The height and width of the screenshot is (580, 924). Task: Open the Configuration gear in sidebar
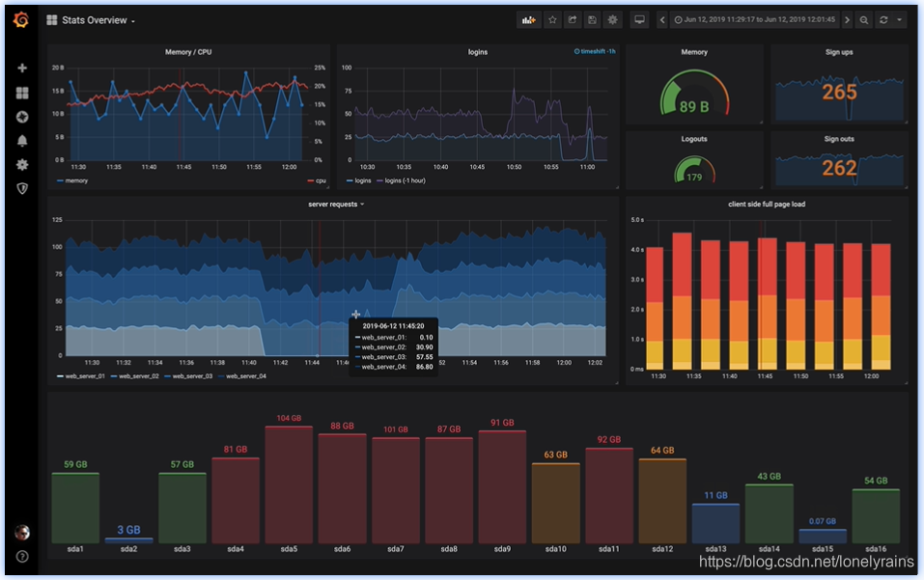(x=22, y=165)
